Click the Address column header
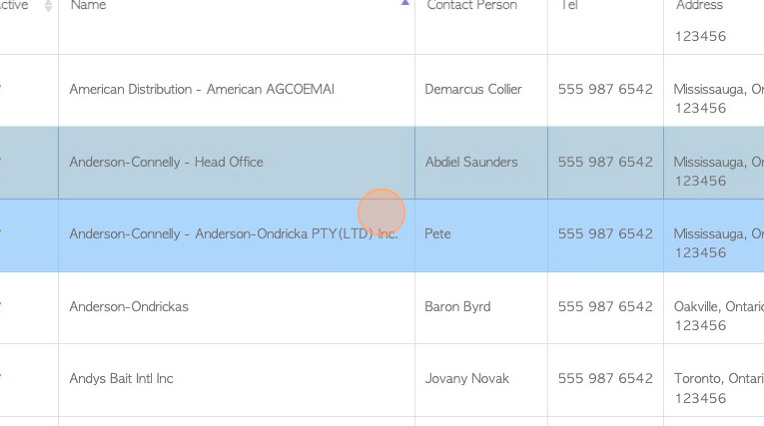764x426 pixels. (699, 6)
